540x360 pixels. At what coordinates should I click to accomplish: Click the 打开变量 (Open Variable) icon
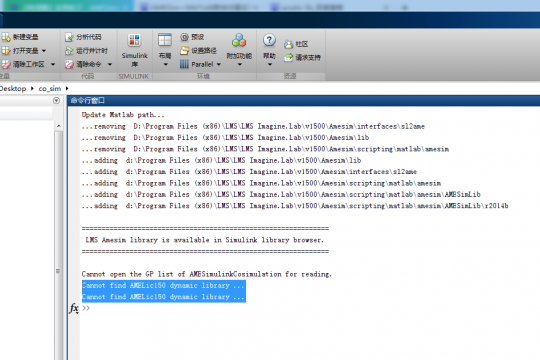pos(6,51)
